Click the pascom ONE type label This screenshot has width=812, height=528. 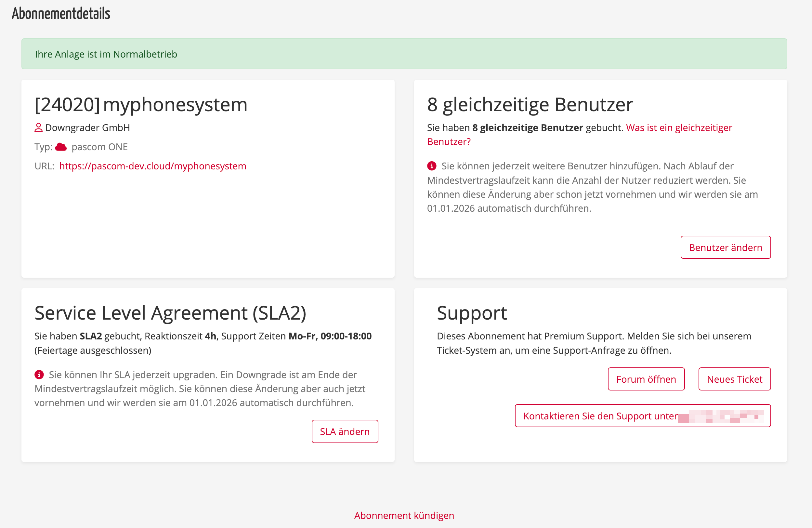point(99,147)
